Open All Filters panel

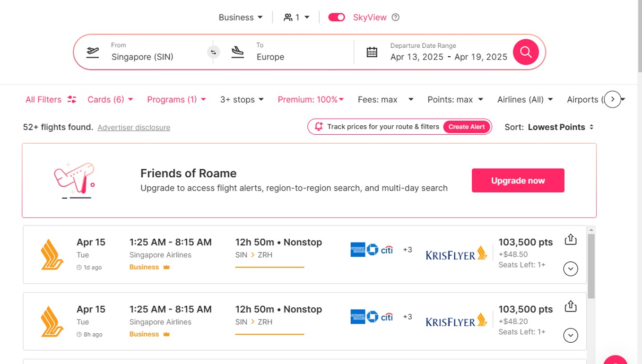[x=51, y=100]
